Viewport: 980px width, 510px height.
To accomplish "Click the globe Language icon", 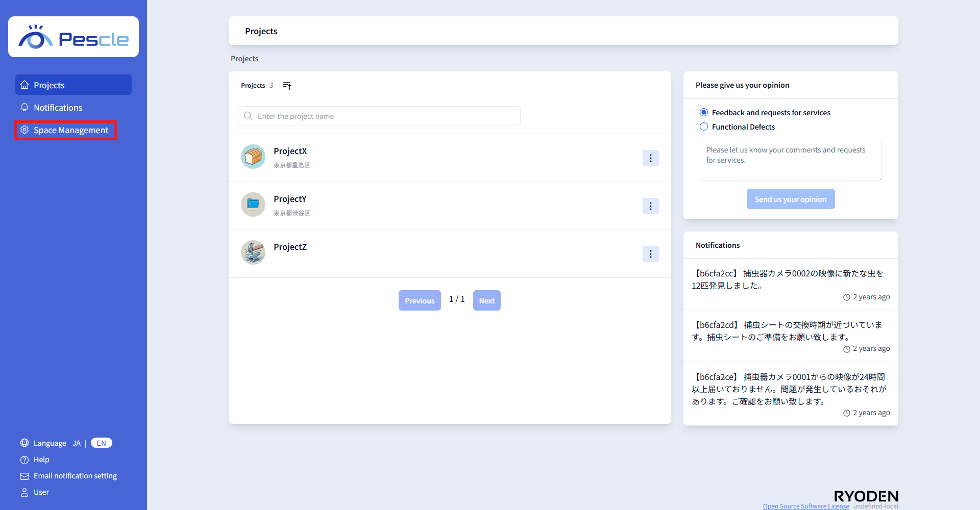I will (24, 443).
